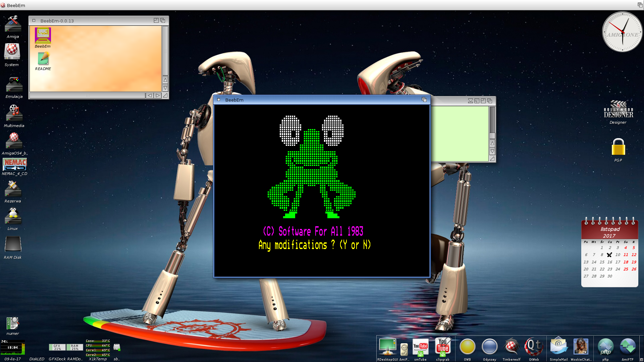This screenshot has height=362, width=644.
Task: Launch OWB browser from the dock
Action: (467, 347)
